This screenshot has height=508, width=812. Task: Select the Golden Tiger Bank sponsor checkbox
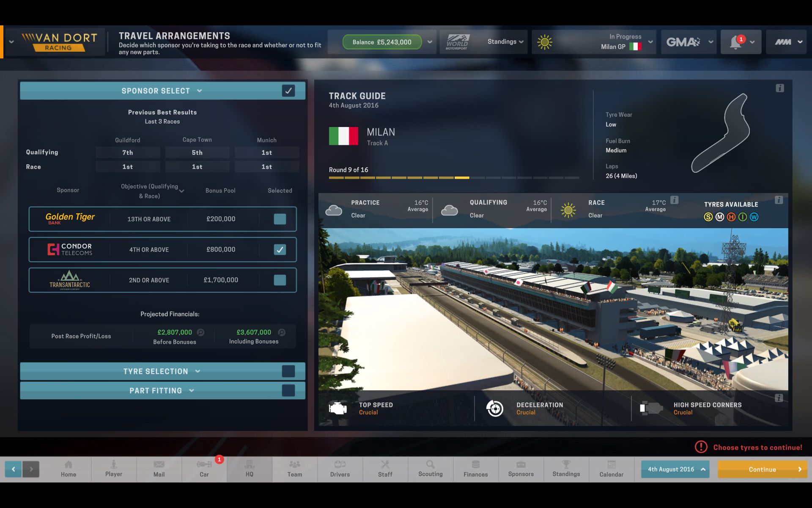pos(280,219)
